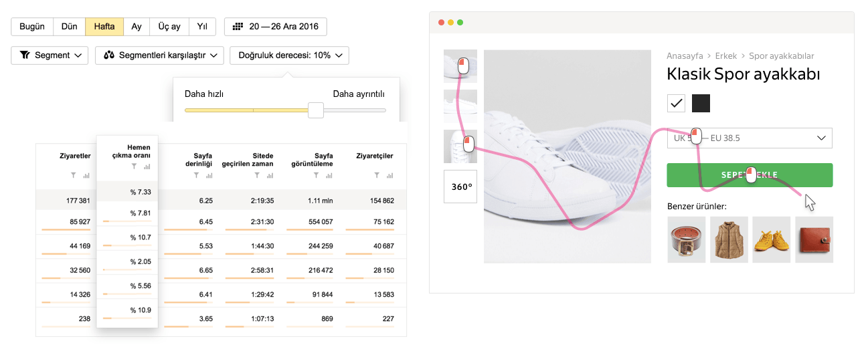Open the Segment dropdown
The width and height of the screenshot is (868, 349).
[50, 55]
